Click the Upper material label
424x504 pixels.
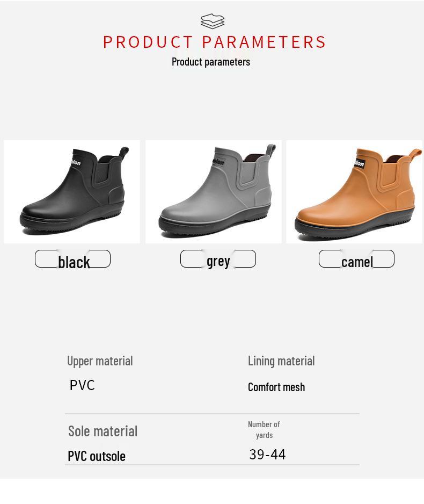[x=100, y=361]
